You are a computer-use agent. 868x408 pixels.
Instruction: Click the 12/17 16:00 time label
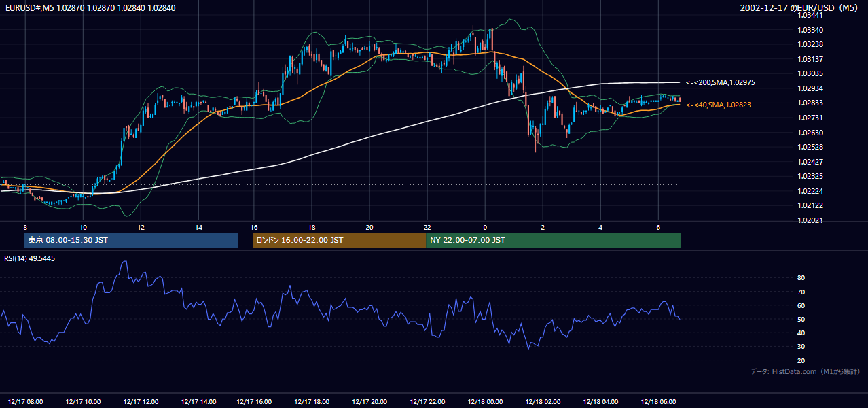point(254,402)
